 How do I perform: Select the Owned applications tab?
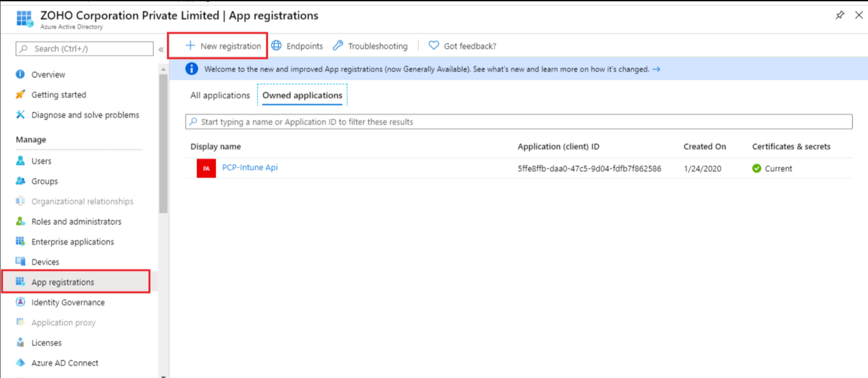point(302,95)
